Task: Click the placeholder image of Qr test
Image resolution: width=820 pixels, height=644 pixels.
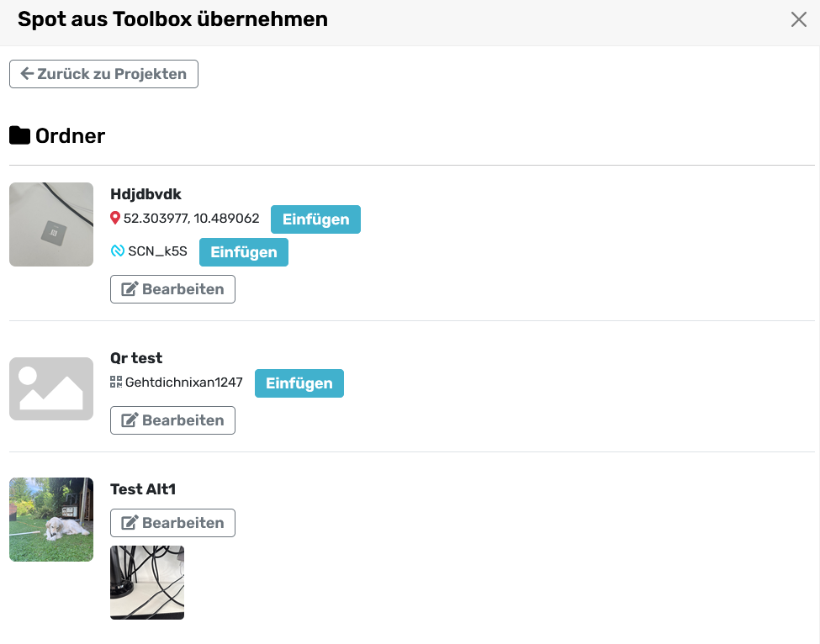Action: tap(51, 388)
